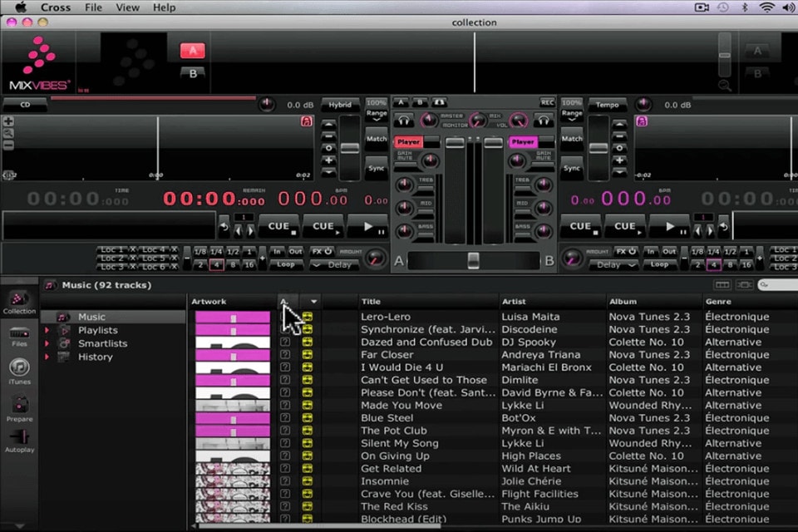This screenshot has width=798, height=532.
Task: Toggle Sync on the right deck
Action: point(572,168)
